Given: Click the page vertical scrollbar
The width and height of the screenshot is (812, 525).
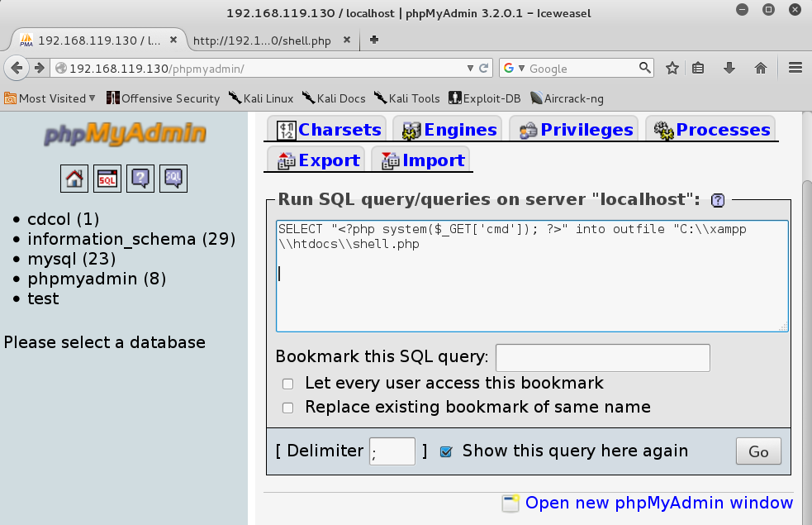Looking at the screenshot, I should [807, 352].
